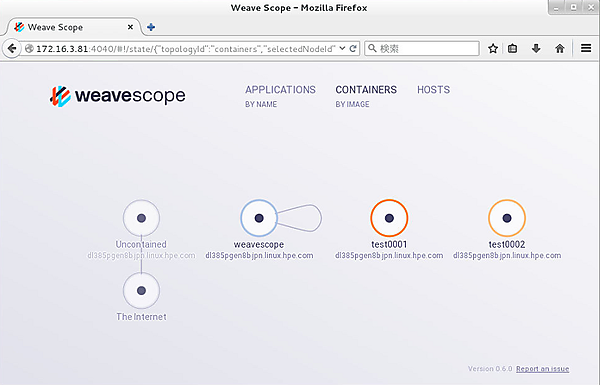
Task: Bookmark this page with the star icon
Action: (x=493, y=49)
